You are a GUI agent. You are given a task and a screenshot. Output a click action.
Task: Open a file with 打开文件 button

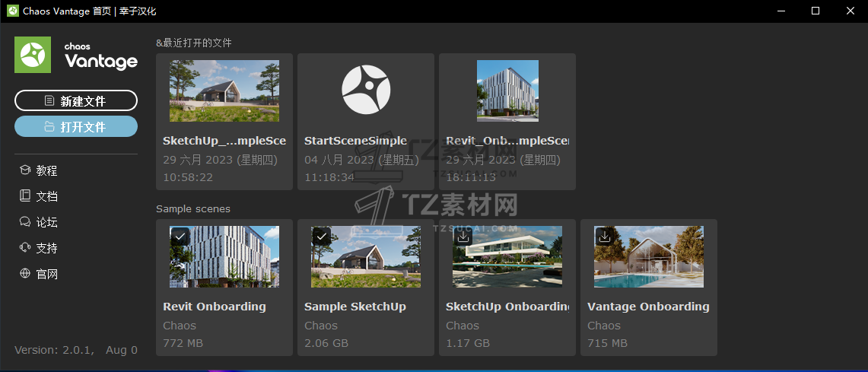(x=76, y=126)
